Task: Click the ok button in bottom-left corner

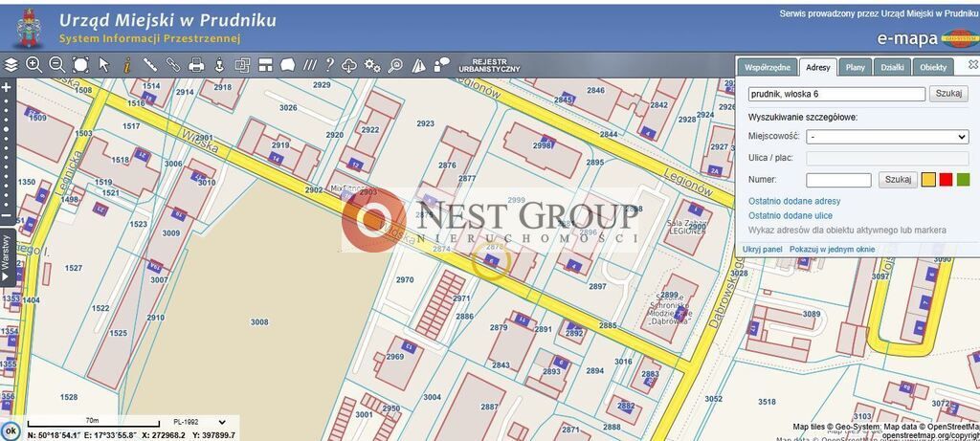Action: (x=10, y=431)
